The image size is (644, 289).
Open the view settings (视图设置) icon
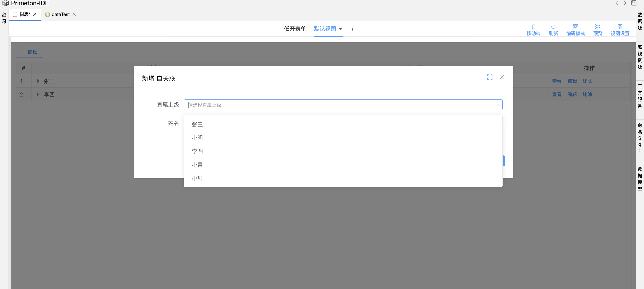620,27
